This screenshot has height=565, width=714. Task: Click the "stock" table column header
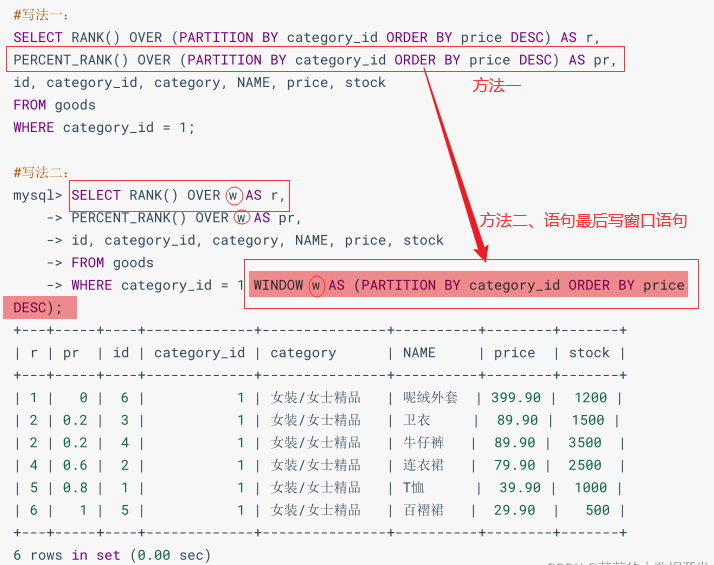[588, 352]
